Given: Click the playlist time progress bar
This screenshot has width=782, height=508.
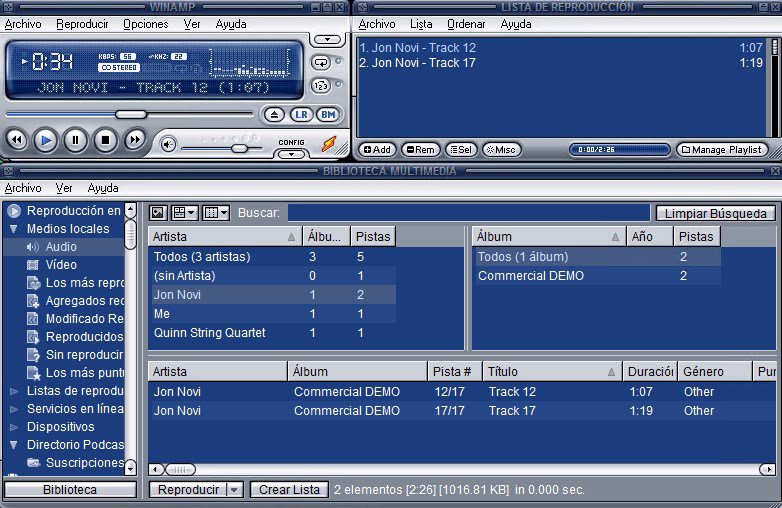Looking at the screenshot, I should click(619, 150).
